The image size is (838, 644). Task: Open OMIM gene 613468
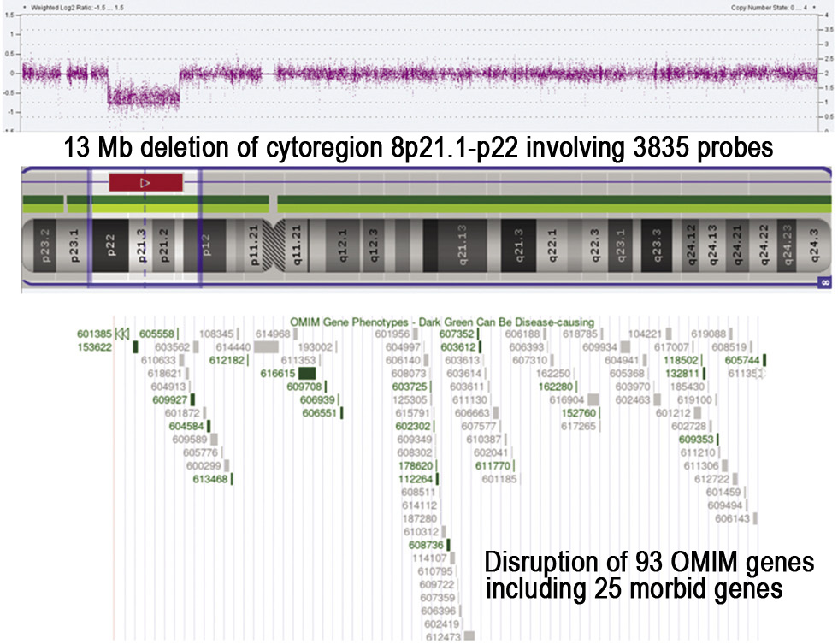[210, 479]
